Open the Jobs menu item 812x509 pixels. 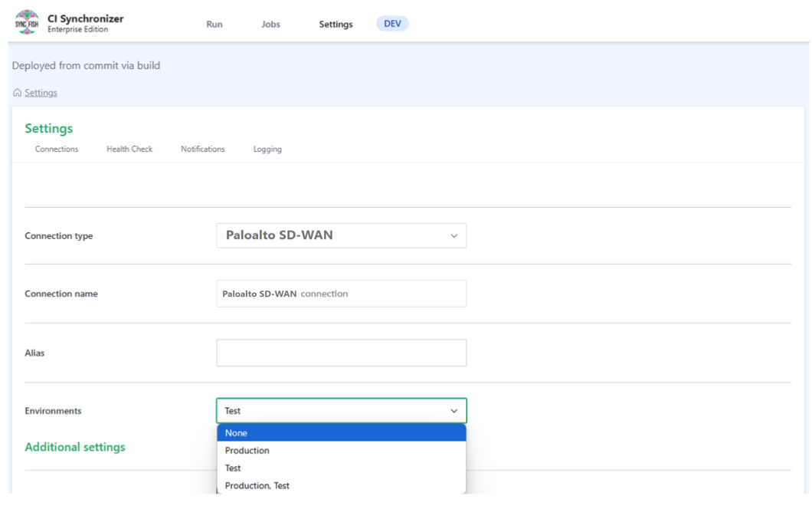click(271, 24)
